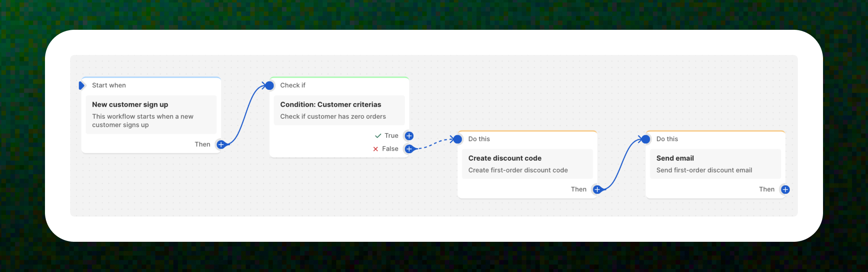The width and height of the screenshot is (868, 272).
Task: Click input connector dot of Send email node
Action: click(646, 139)
